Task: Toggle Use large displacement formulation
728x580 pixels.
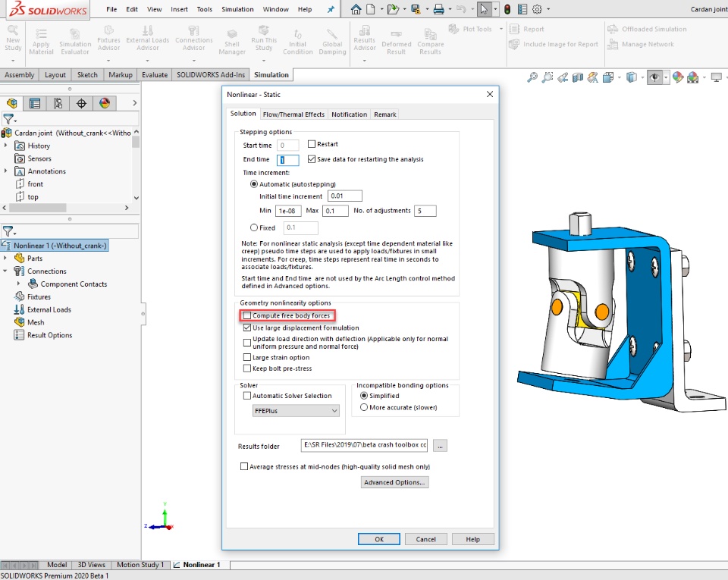Action: pos(247,328)
